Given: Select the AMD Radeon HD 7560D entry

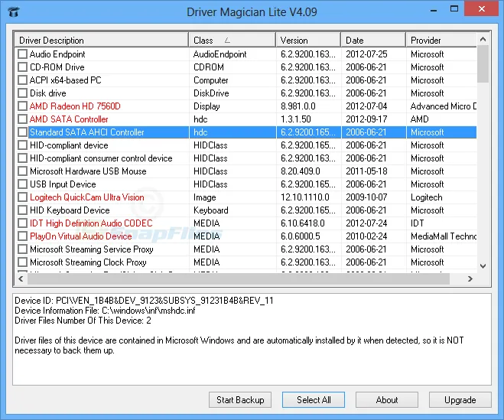Looking at the screenshot, I should (75, 106).
